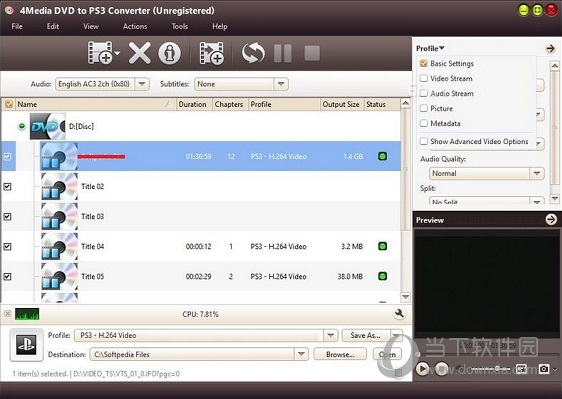This screenshot has height=399, width=562.
Task: Click the preview volume slider
Action: 490,368
